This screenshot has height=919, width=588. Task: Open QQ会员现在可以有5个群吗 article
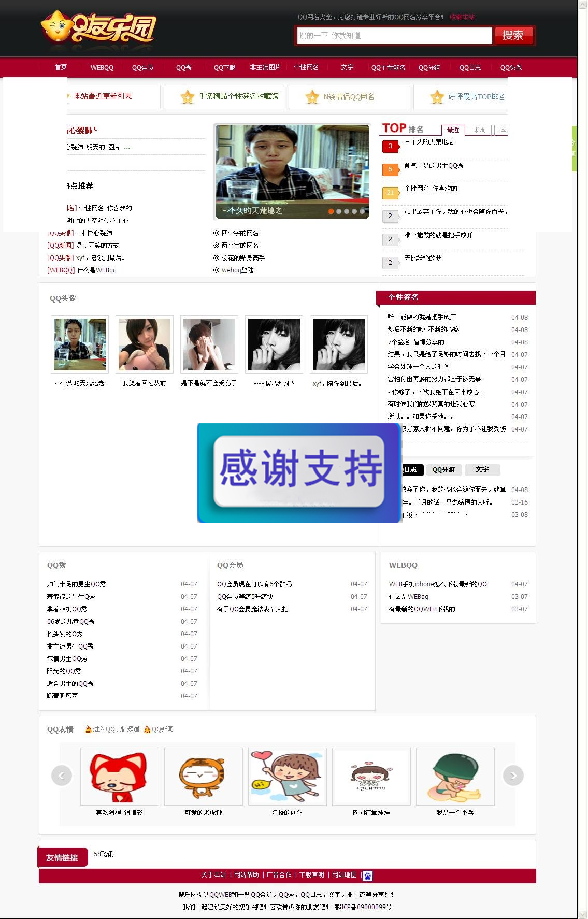pyautogui.click(x=254, y=584)
